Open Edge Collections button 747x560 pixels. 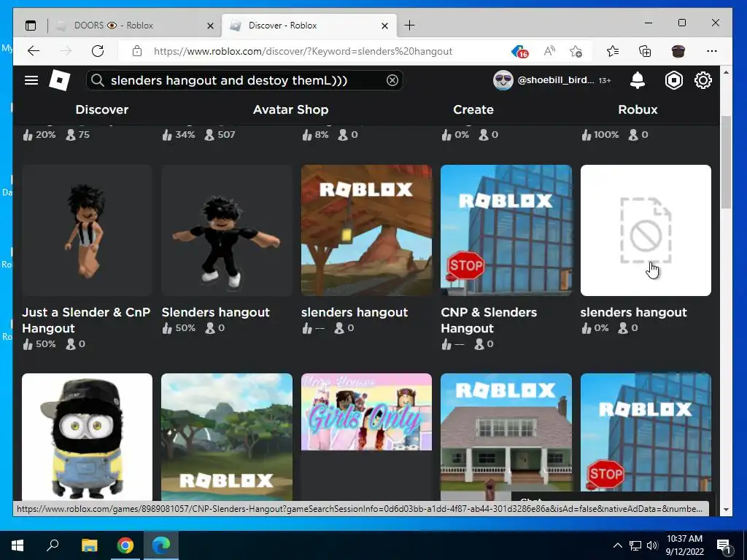(x=645, y=51)
